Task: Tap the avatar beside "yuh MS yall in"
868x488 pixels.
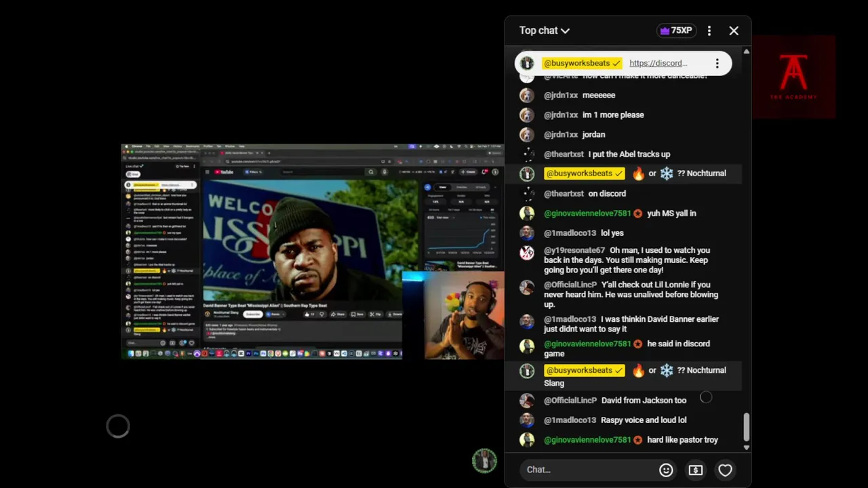Action: (x=527, y=213)
